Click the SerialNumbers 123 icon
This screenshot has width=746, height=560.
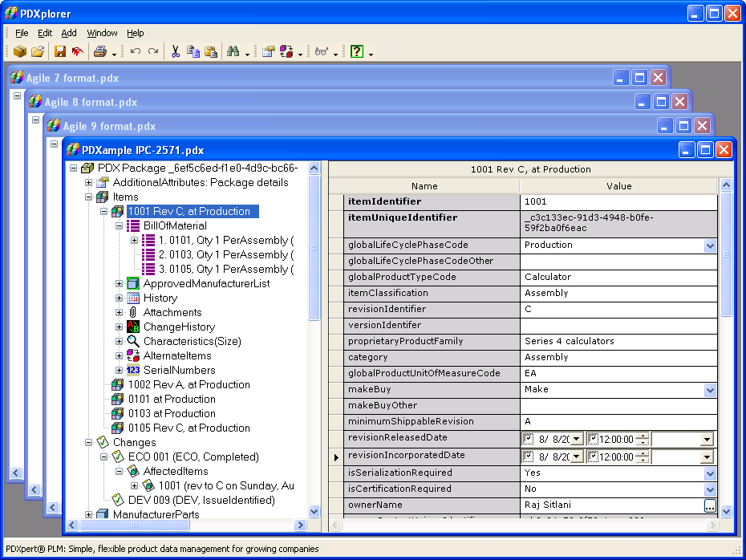[133, 370]
